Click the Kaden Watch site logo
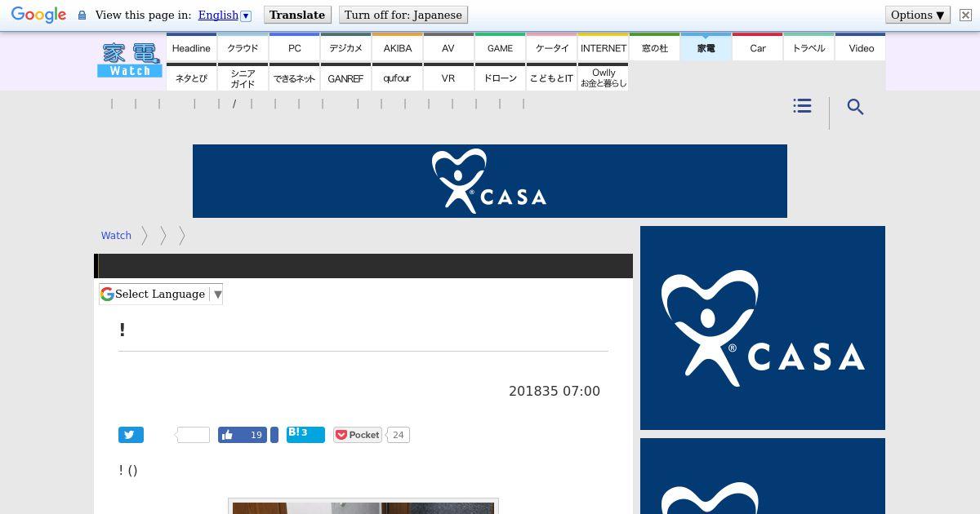Viewport: 980px width, 514px height. click(130, 60)
